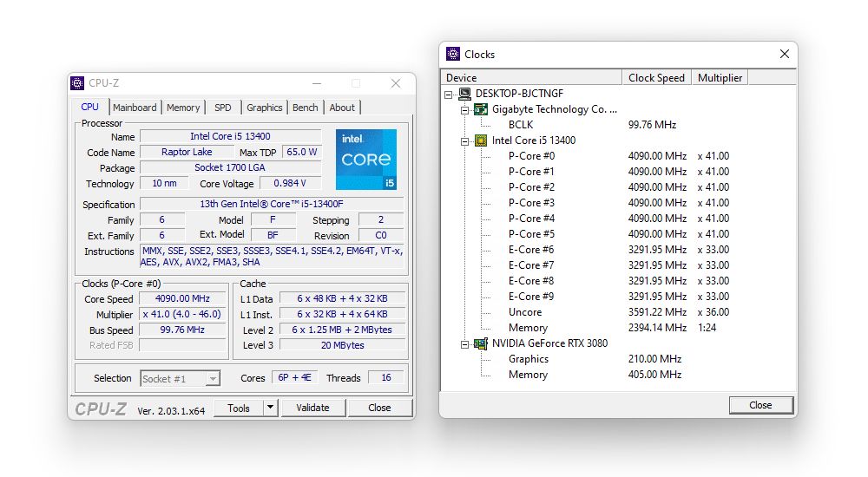Switch to the Graphics tab
The height and width of the screenshot is (477, 868).
click(265, 108)
